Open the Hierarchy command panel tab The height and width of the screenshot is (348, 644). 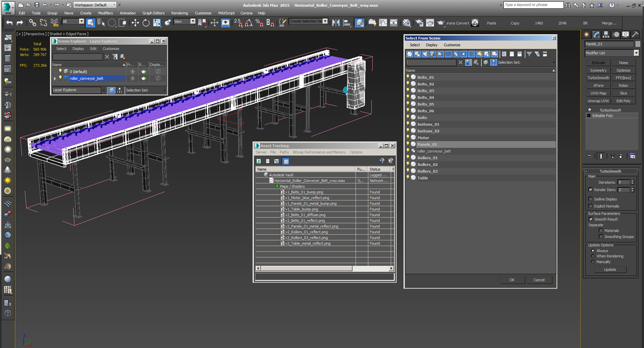(x=606, y=34)
